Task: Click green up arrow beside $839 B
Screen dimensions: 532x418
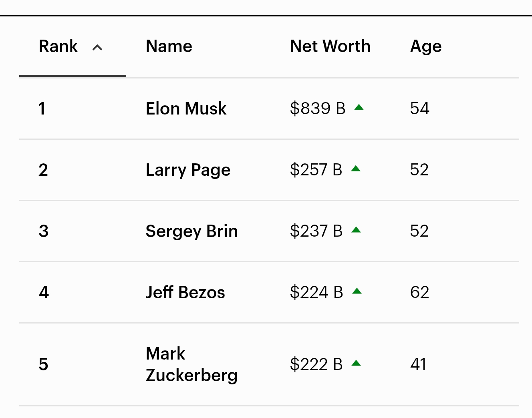Action: (x=359, y=107)
